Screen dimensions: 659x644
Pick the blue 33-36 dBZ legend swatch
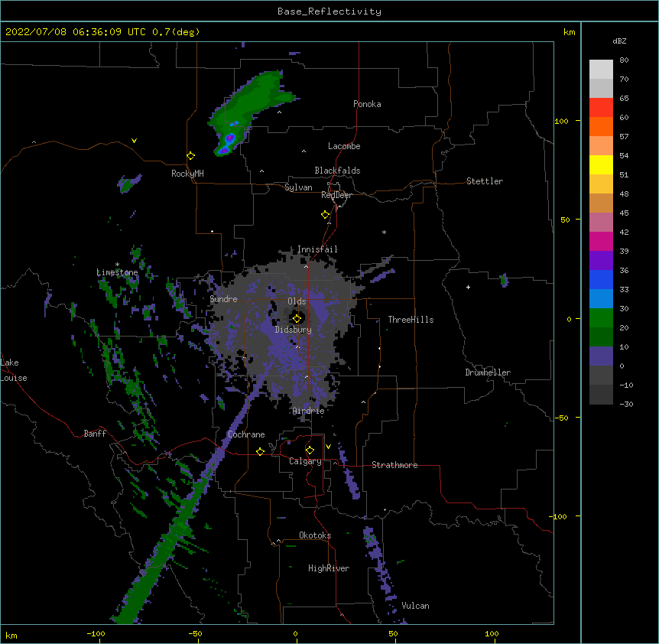point(601,279)
